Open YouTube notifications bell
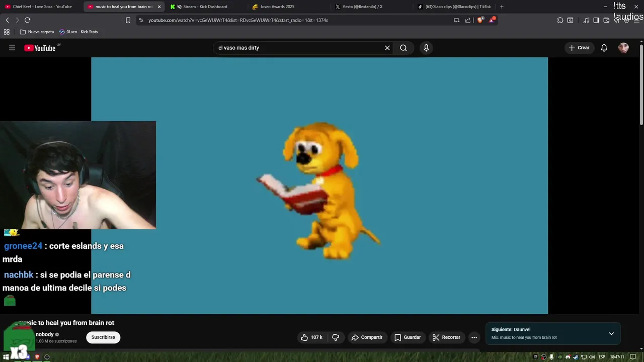 604,48
